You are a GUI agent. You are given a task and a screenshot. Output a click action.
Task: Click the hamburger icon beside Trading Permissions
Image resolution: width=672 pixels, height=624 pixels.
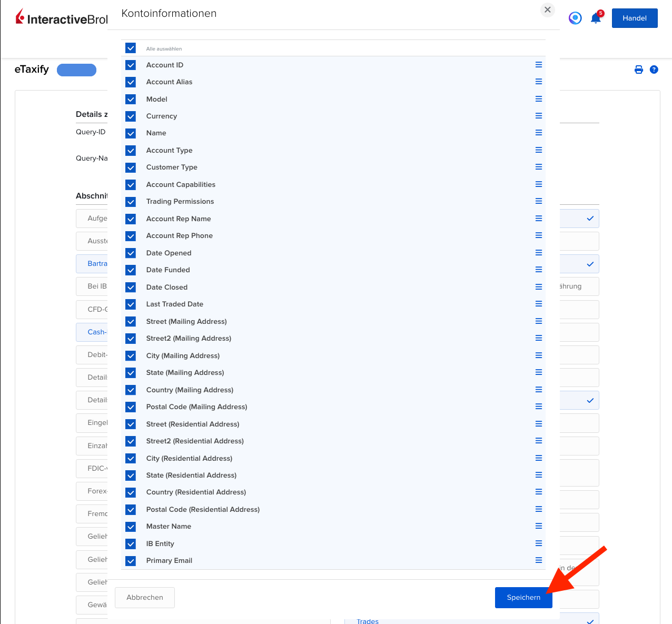tap(538, 201)
